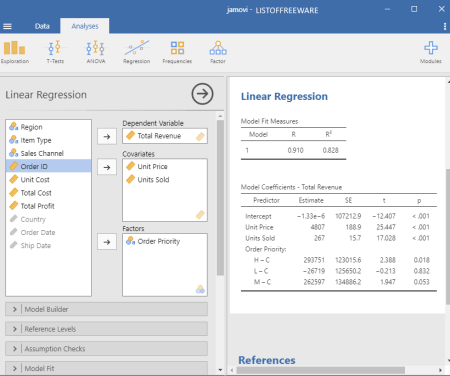Expand the Model Builder section
This screenshot has height=376, width=450.
click(x=106, y=309)
